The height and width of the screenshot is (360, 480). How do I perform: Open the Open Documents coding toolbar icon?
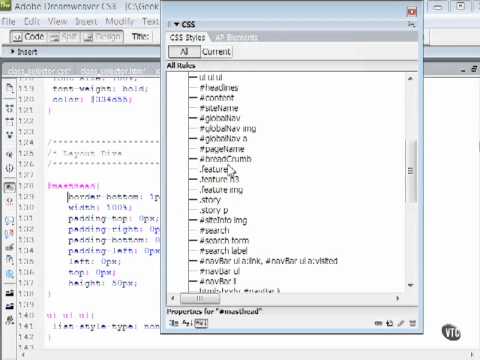pos(10,88)
